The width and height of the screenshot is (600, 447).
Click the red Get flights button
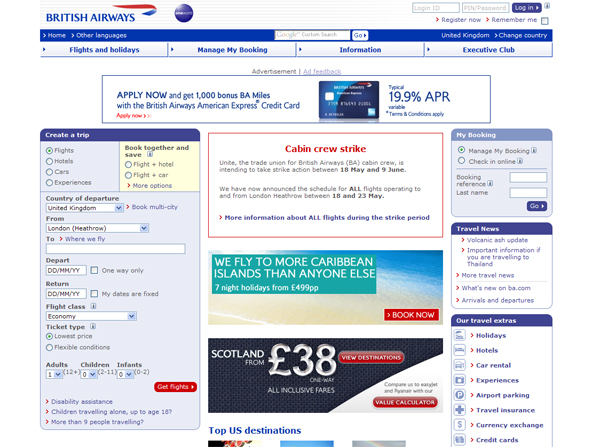click(176, 387)
